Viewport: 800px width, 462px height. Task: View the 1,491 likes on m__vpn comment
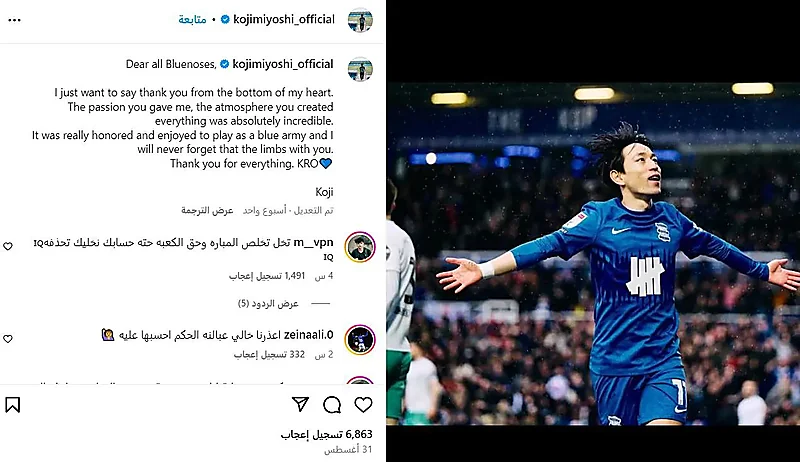(x=267, y=276)
